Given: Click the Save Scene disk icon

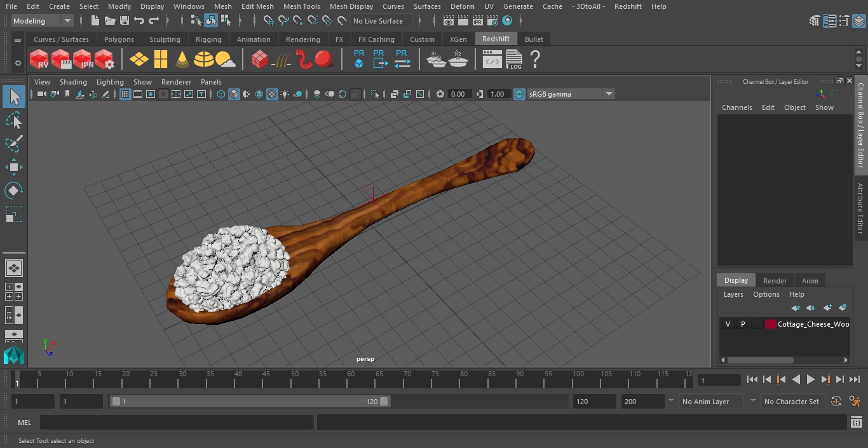Looking at the screenshot, I should (124, 21).
